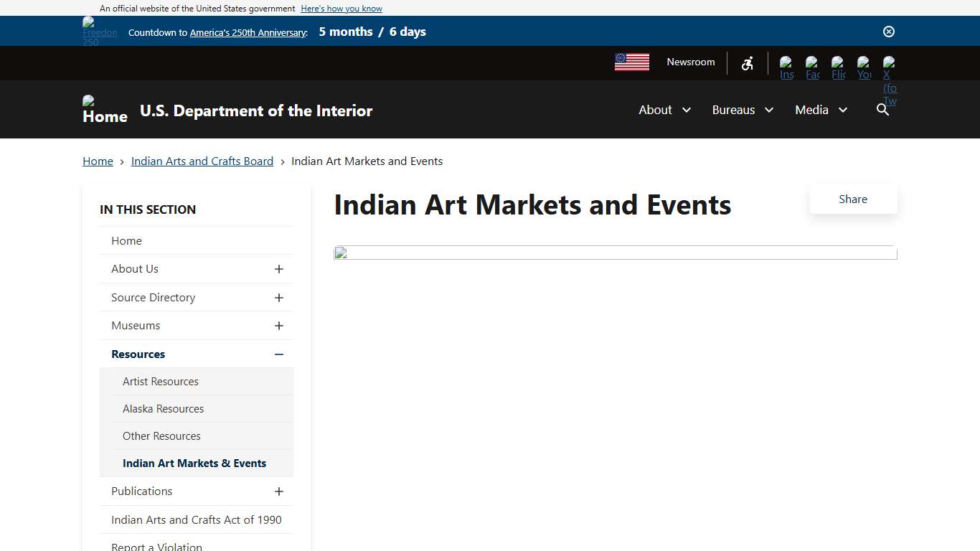Click the American flag icon
This screenshot has width=980, height=551.
631,62
